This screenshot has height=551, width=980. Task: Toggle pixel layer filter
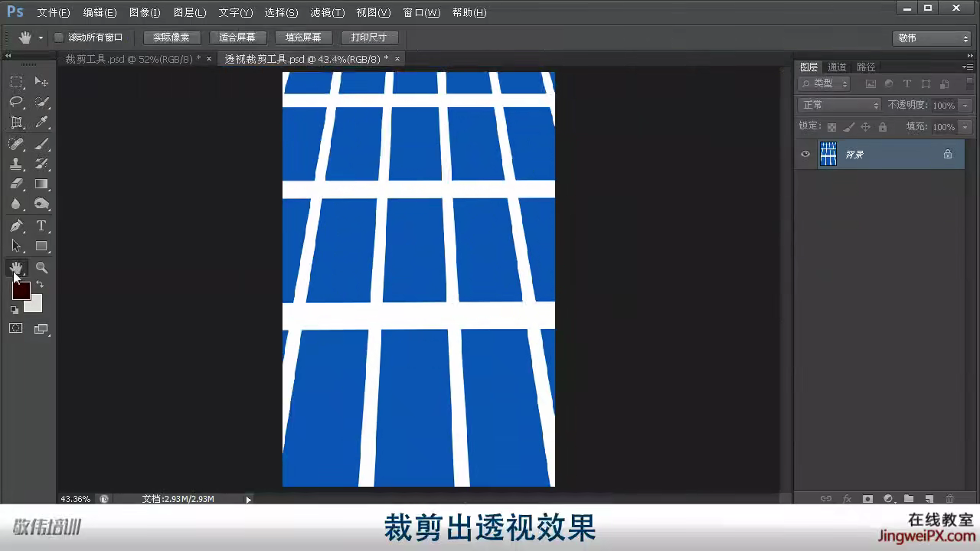point(871,84)
